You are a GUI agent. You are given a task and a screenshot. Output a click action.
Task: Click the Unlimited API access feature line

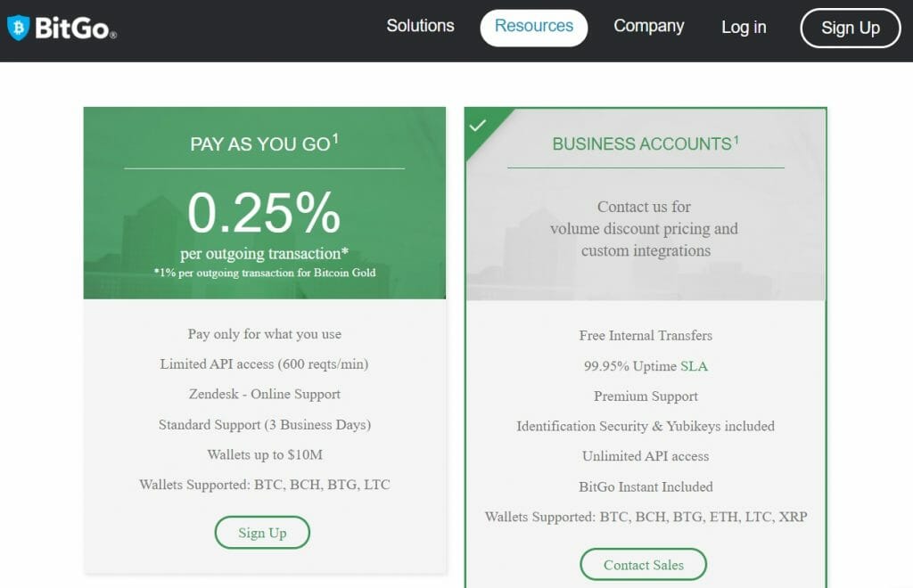coord(646,456)
